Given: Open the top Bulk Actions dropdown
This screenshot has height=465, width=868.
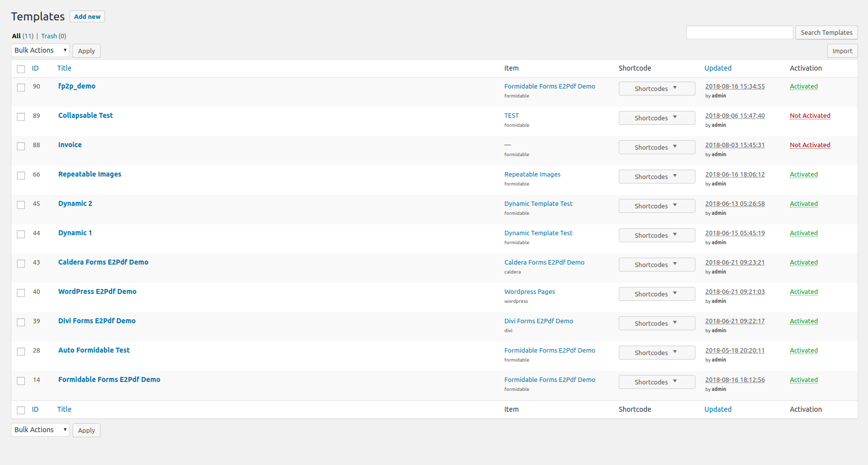Looking at the screenshot, I should coord(40,50).
